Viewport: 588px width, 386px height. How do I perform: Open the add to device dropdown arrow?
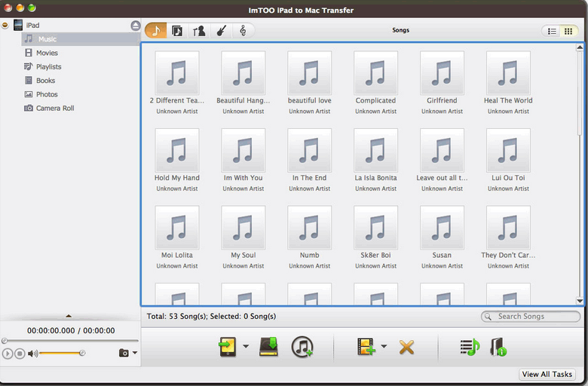(246, 346)
